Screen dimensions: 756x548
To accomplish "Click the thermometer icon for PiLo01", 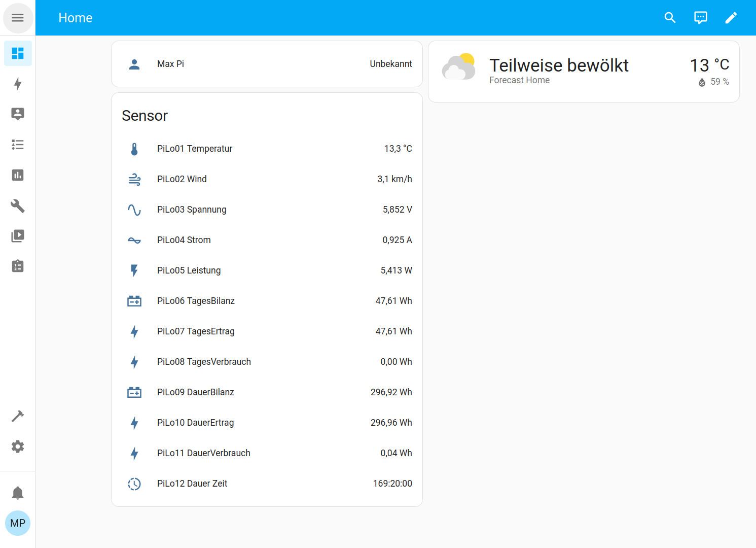I will point(134,149).
